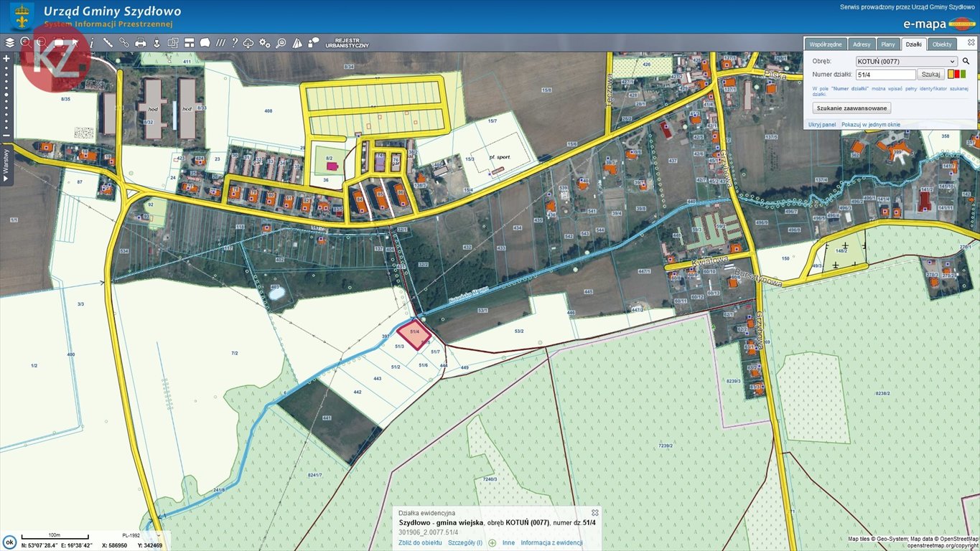Open the search magnifier tool in toolbar
Screen dimensions: 980x551
click(281, 43)
